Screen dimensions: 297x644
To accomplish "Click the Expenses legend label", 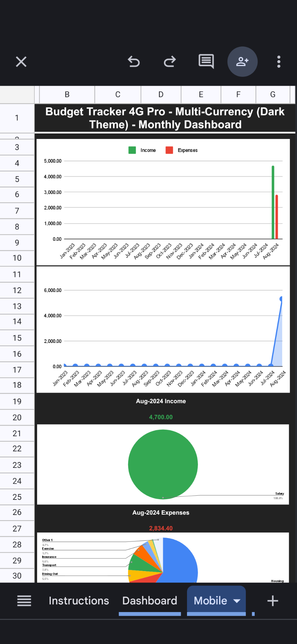I will (x=188, y=150).
